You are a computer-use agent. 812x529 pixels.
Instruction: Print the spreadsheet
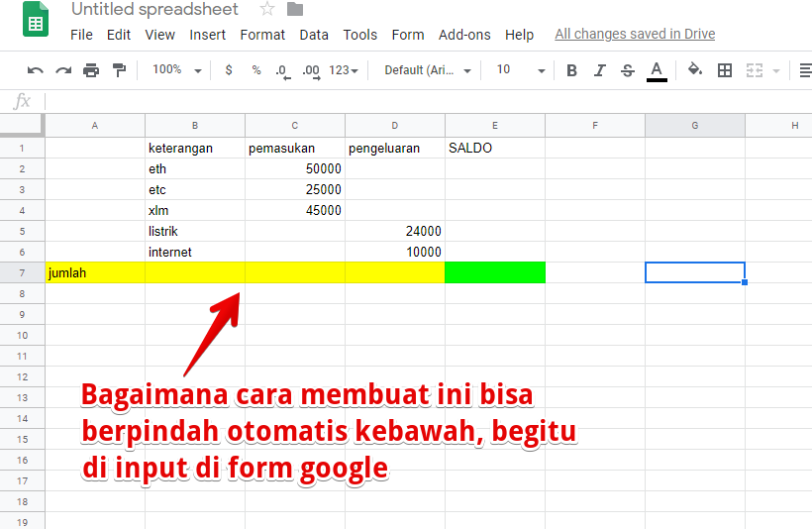click(91, 70)
